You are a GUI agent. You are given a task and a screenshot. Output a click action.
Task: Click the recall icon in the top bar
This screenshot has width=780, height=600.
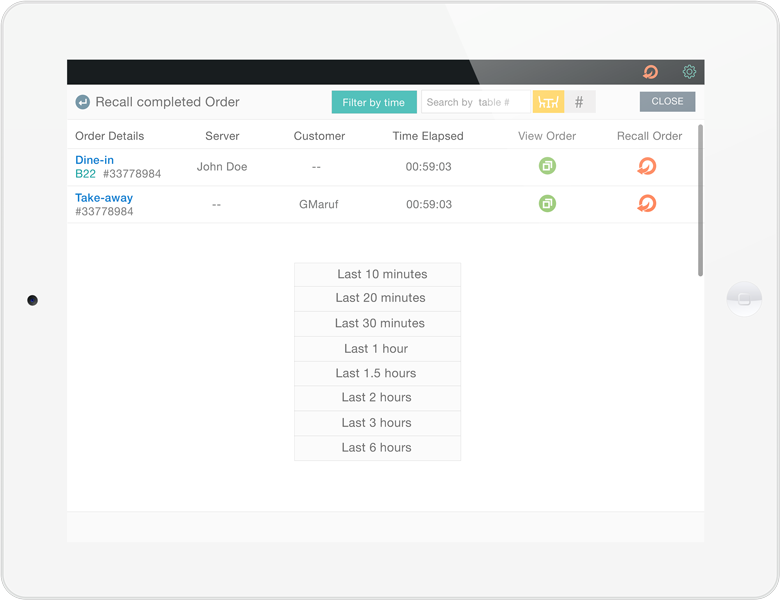pos(650,72)
